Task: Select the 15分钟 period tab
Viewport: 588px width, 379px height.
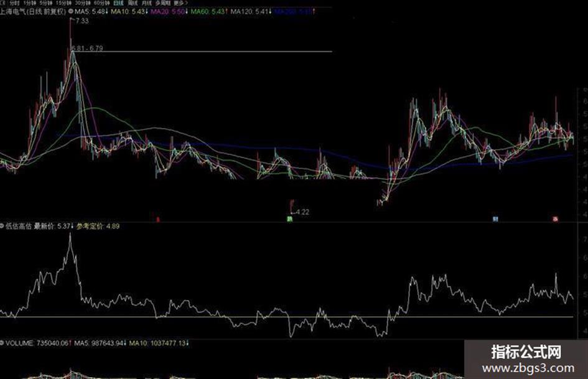Action: pos(63,2)
